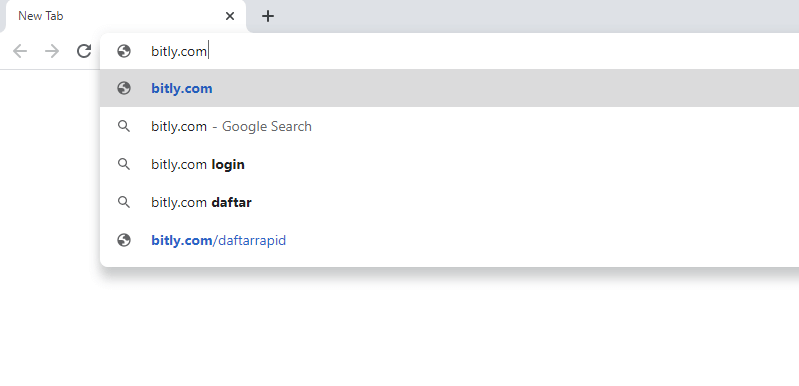Click magnifier icon beside bitly.com login

[124, 164]
